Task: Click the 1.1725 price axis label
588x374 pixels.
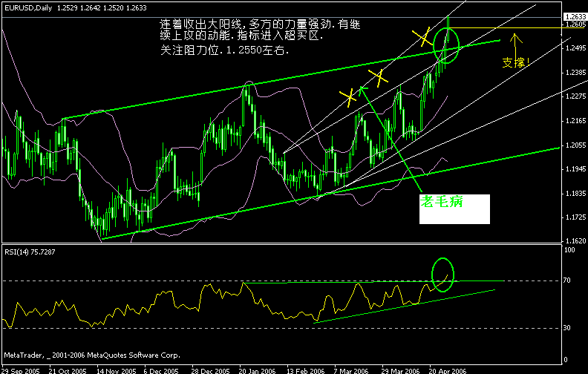Action: pos(575,217)
